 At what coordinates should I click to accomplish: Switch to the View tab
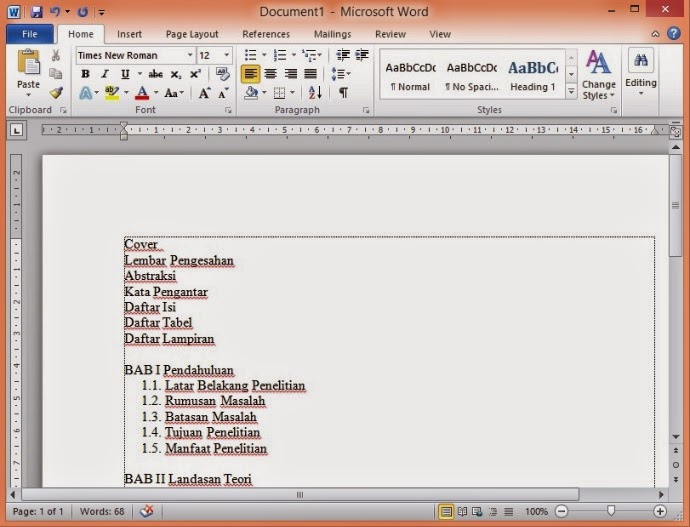point(440,34)
